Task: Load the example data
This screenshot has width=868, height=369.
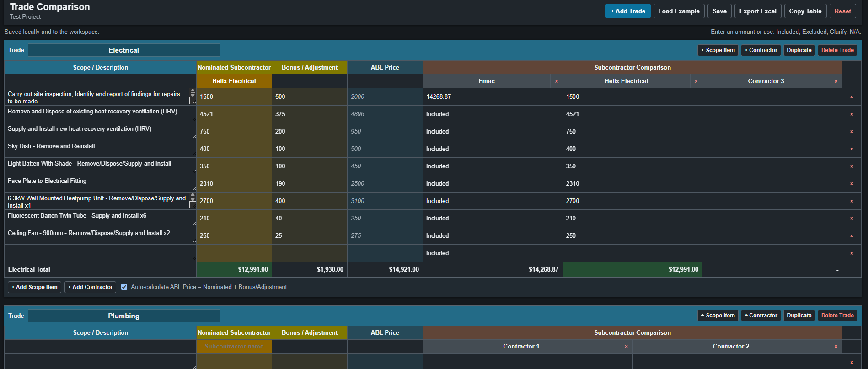Action: pyautogui.click(x=679, y=11)
